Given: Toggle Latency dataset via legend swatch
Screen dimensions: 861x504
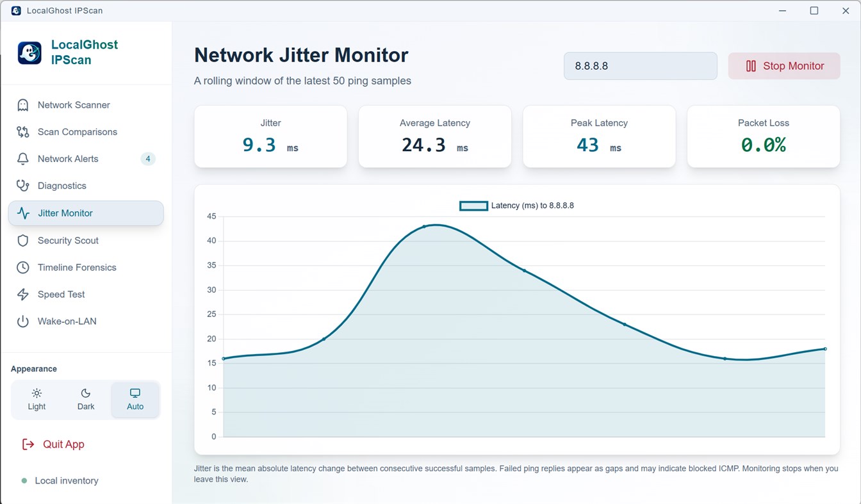Looking at the screenshot, I should (x=473, y=206).
